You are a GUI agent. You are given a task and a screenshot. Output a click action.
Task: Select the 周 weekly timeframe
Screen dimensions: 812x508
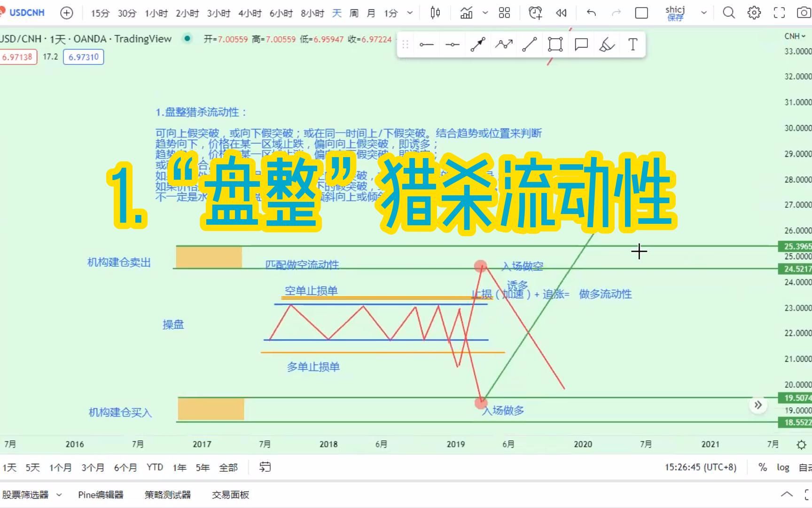tap(354, 13)
